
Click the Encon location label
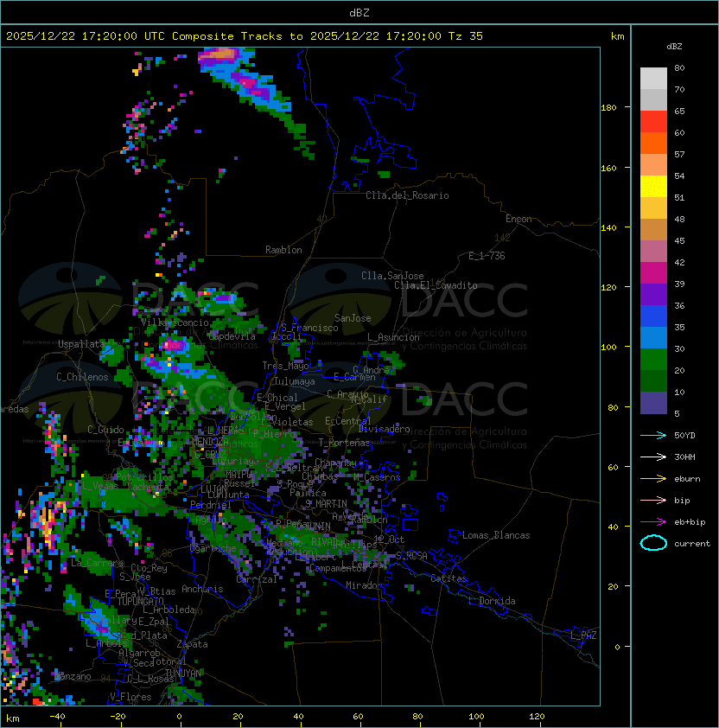519,219
